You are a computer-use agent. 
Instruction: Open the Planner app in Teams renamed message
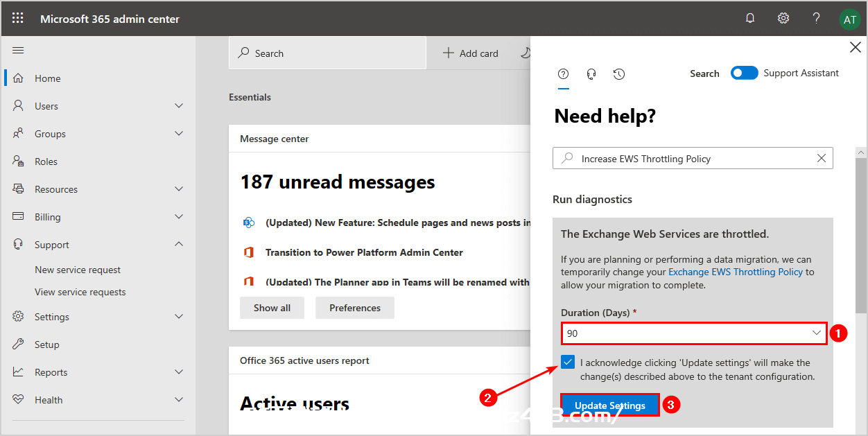(x=397, y=282)
